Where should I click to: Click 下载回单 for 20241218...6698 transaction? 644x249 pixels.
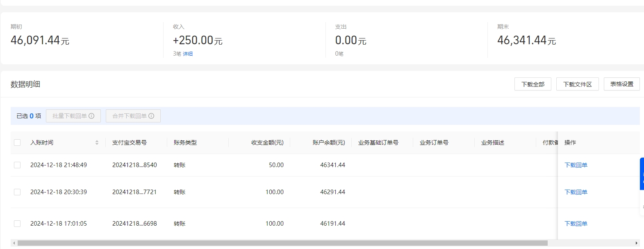(x=576, y=224)
